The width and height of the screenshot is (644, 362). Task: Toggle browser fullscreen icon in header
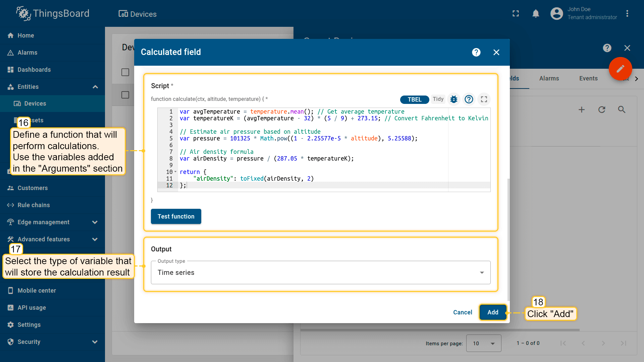click(x=516, y=13)
